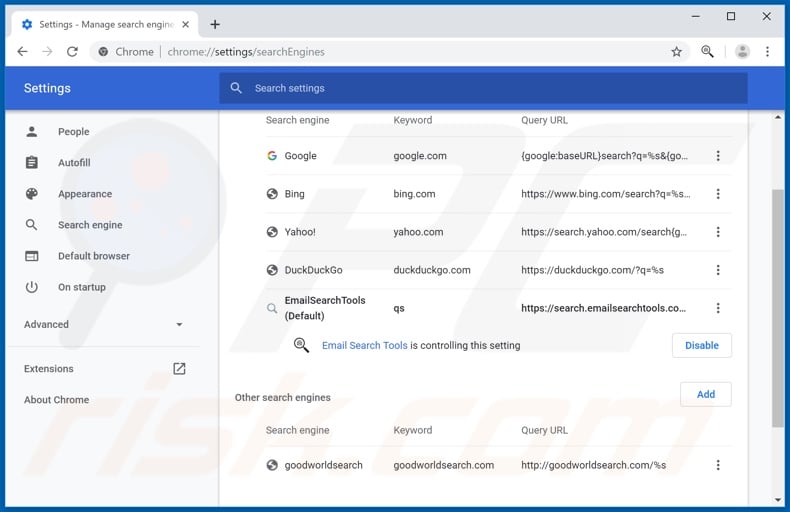This screenshot has height=512, width=790.
Task: Open the zoom magnifier icon in address bar
Action: (x=707, y=51)
